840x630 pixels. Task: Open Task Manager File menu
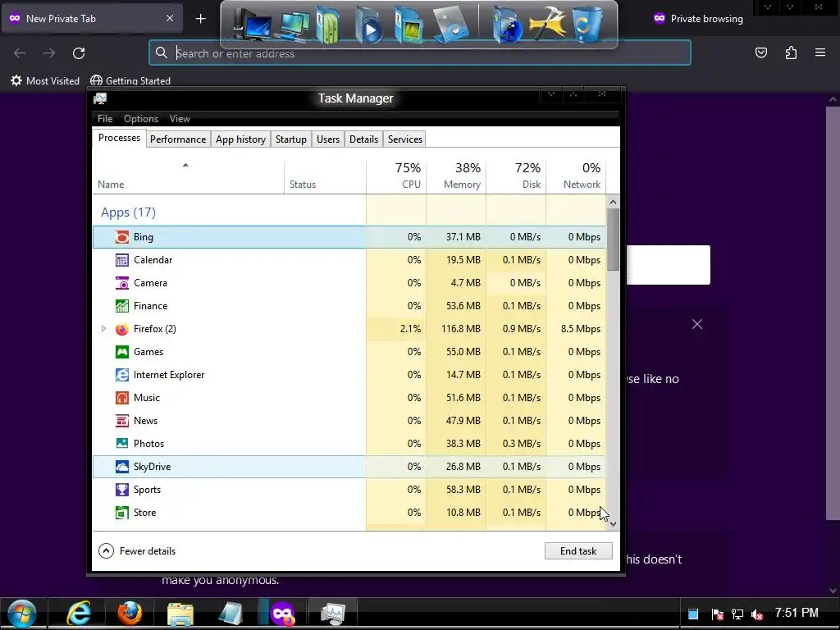coord(105,119)
